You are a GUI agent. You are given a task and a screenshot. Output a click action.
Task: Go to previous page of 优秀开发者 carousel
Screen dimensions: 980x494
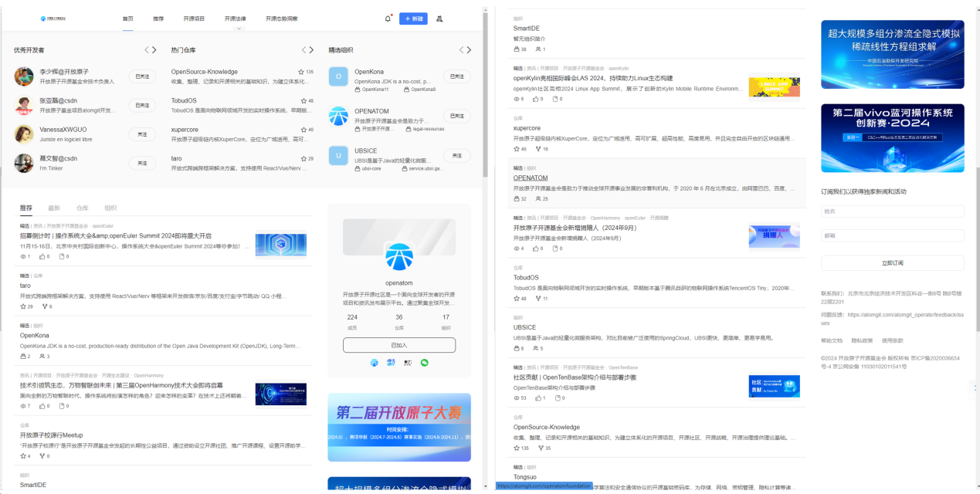click(x=147, y=50)
